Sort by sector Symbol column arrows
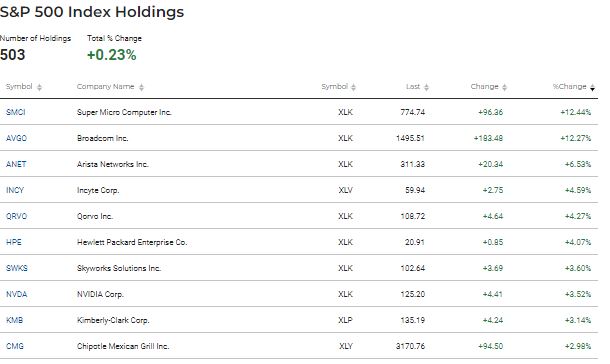This screenshot has height=364, width=610. pyautogui.click(x=353, y=88)
